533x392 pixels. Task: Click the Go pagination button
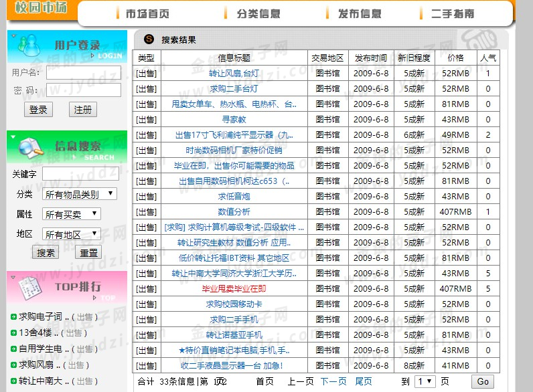pyautogui.click(x=483, y=381)
